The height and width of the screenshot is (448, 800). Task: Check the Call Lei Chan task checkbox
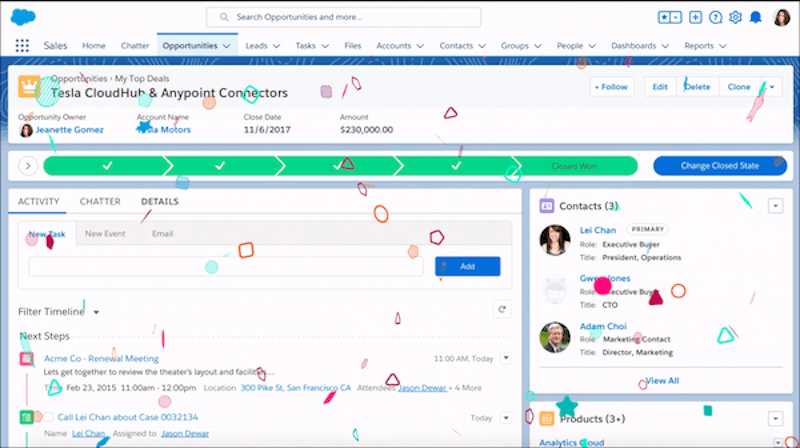45,417
